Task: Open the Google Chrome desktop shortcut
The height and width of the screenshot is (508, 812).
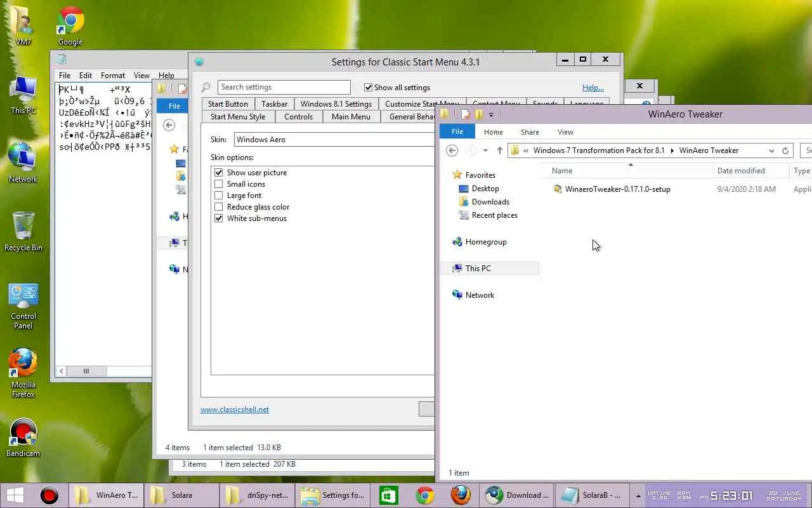Action: click(70, 25)
